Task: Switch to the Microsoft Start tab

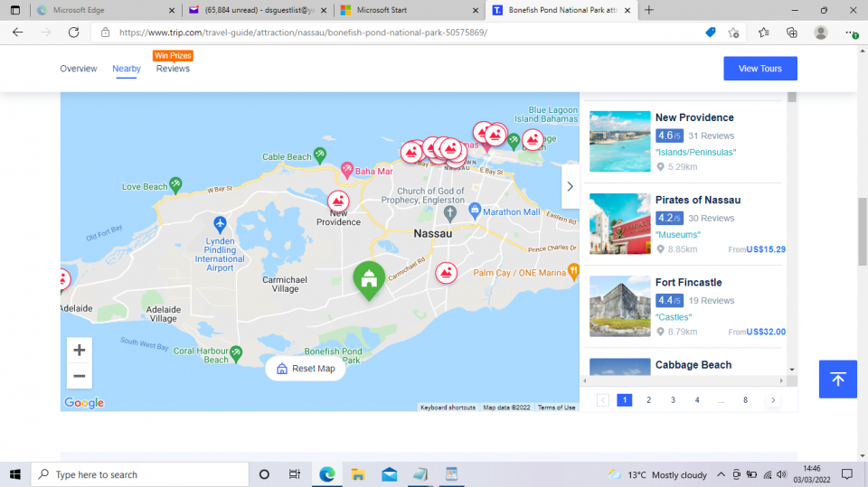Action: [409, 10]
